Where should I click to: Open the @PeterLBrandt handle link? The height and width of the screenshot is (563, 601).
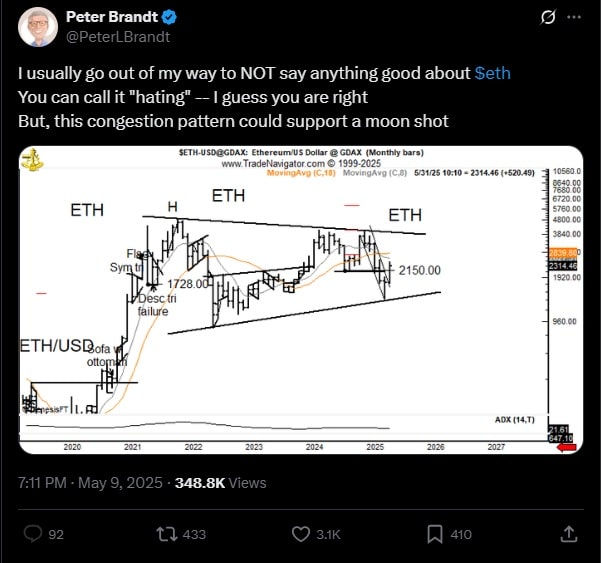point(118,37)
